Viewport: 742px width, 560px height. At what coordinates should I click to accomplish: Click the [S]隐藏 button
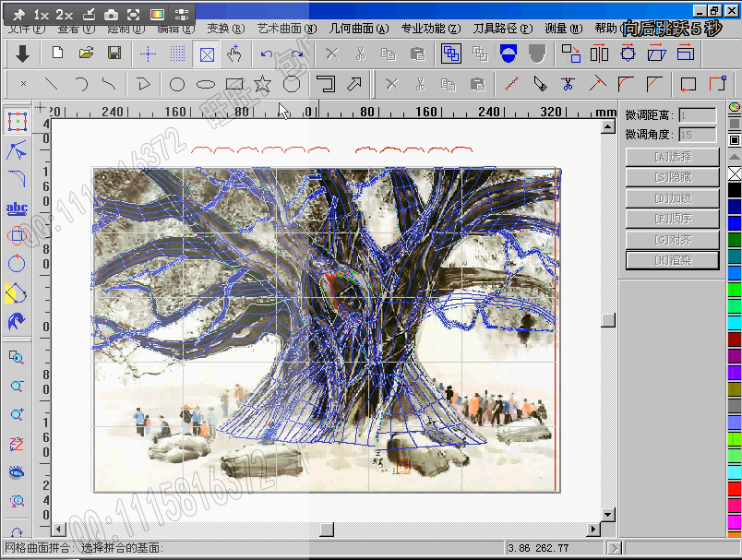(x=673, y=177)
